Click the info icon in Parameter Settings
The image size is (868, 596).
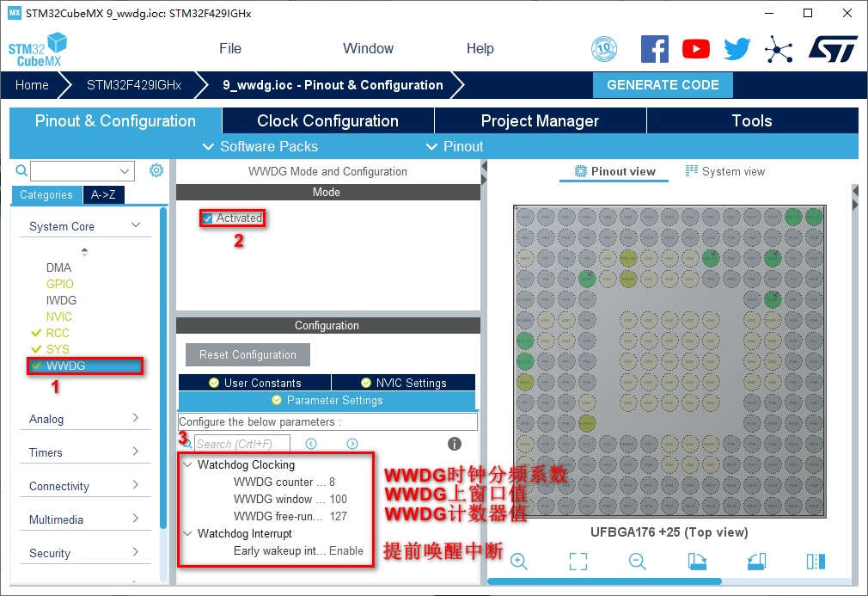(x=455, y=444)
